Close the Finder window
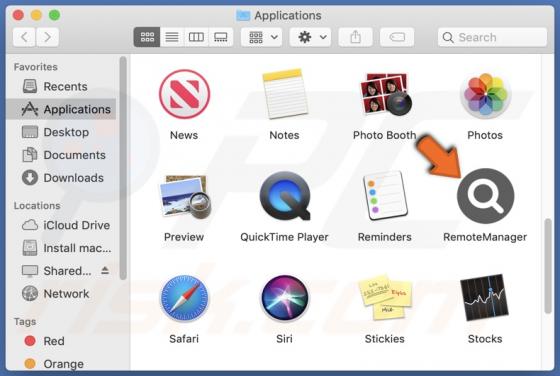The width and height of the screenshot is (560, 376). 18,15
